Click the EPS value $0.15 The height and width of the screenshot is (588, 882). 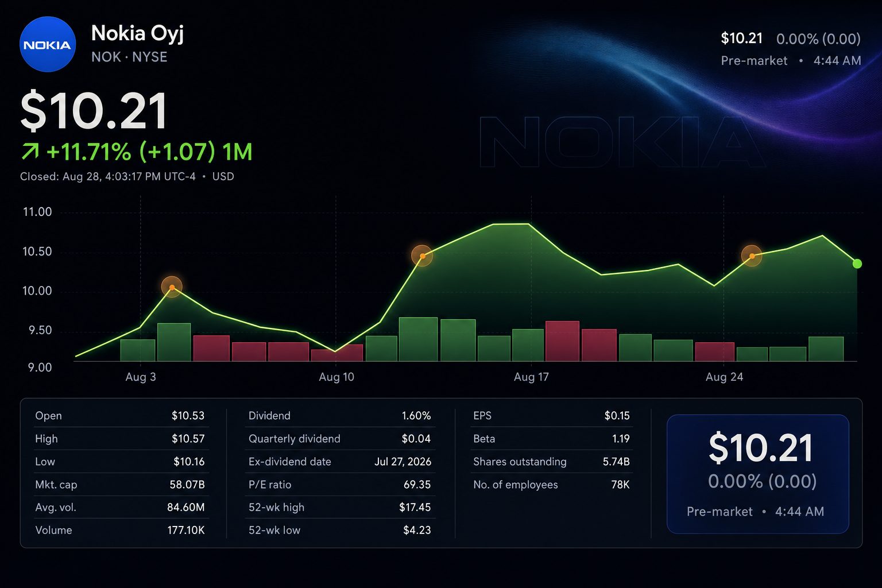click(617, 415)
